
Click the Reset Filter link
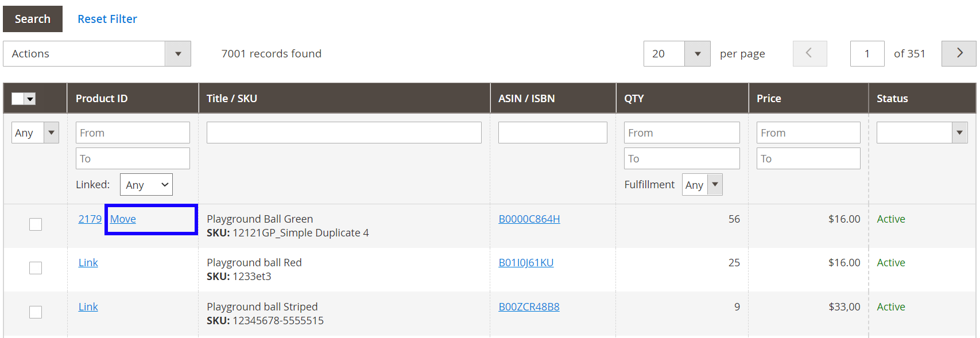coord(107,19)
